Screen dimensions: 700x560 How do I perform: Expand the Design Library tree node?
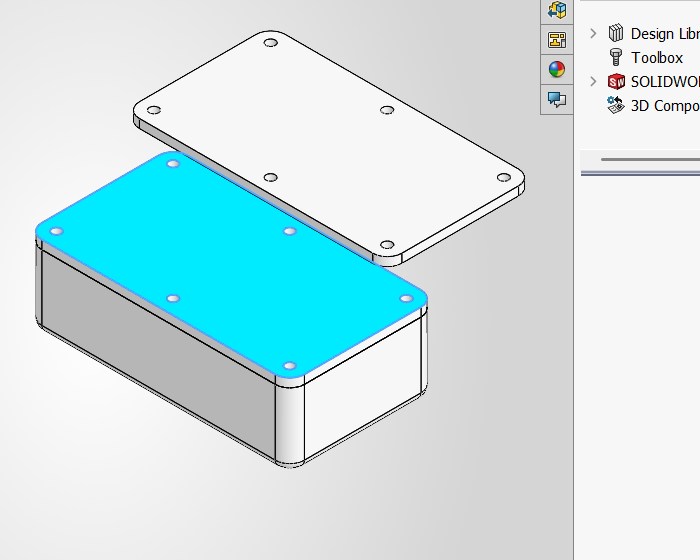pyautogui.click(x=593, y=33)
